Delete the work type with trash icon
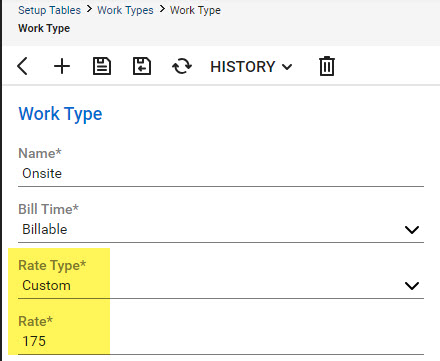Screen dimensions: 440x361 327,66
